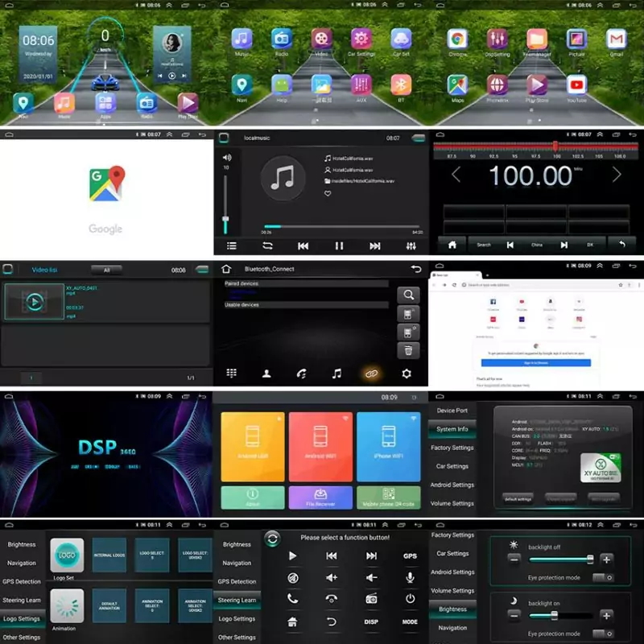
Task: Open Bluetooth settings gear icon
Action: [407, 374]
